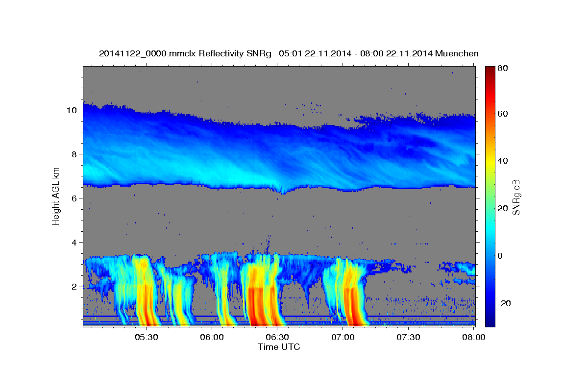The height and width of the screenshot is (392, 588).
Task: Click the height axis label 8
Action: coord(75,154)
